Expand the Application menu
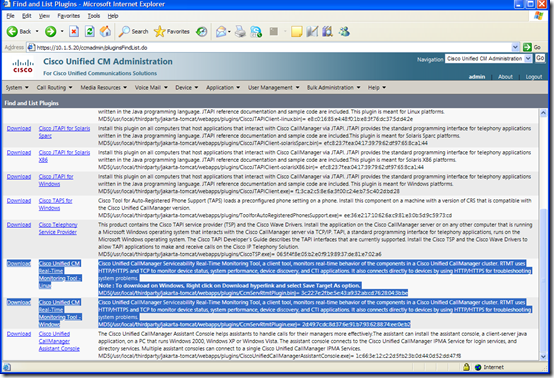 [223, 87]
